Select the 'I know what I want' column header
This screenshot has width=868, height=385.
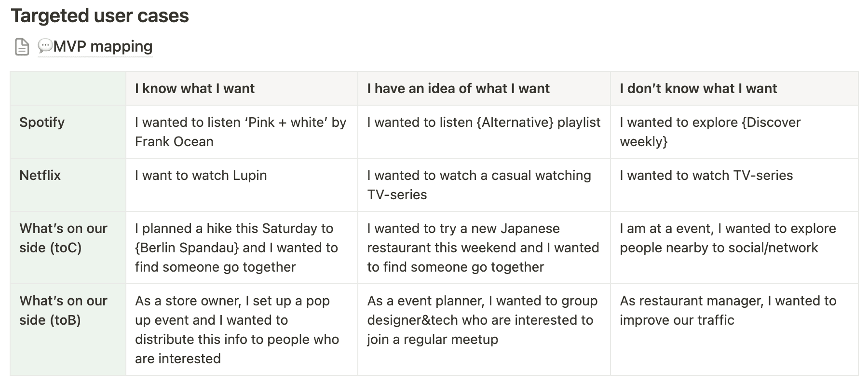[242, 89]
